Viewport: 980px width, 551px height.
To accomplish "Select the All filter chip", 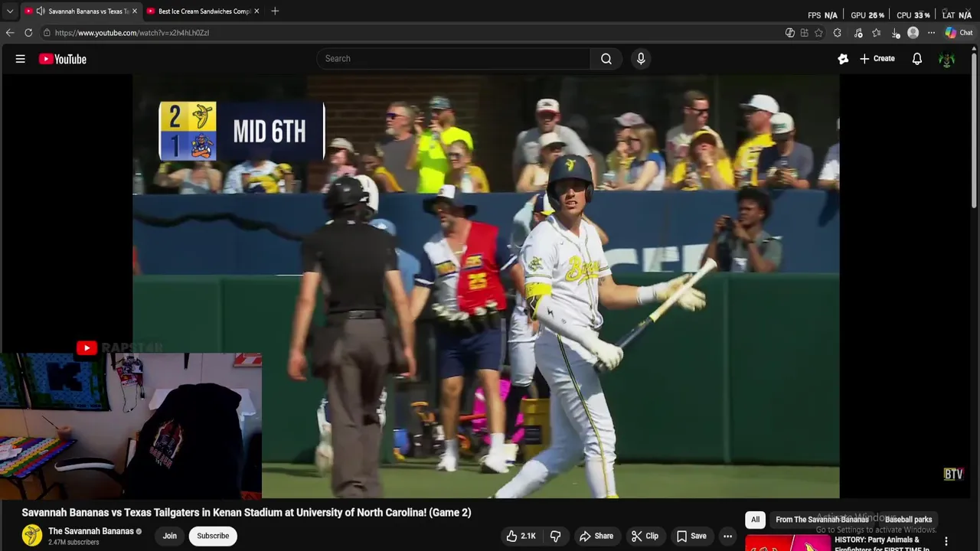I will [x=755, y=520].
